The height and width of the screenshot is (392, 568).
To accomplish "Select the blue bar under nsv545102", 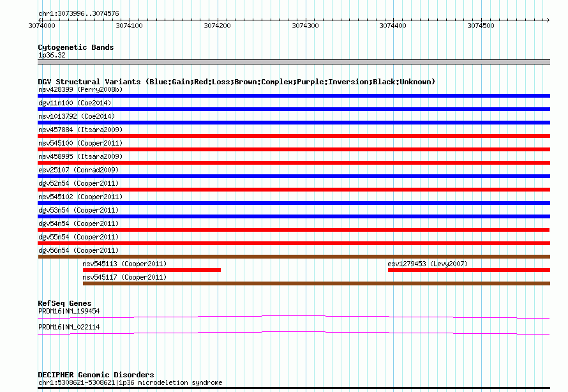I will tap(294, 203).
